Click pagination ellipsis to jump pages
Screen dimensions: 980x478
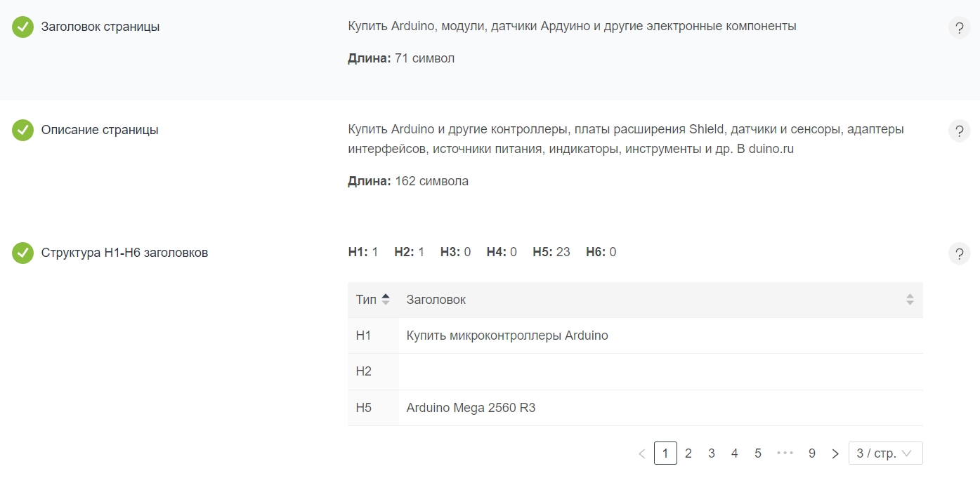[x=785, y=453]
